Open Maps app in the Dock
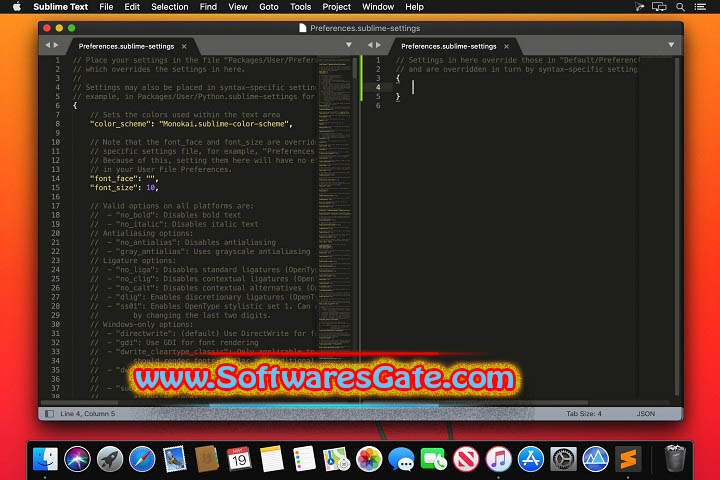Image resolution: width=720 pixels, height=480 pixels. [336, 458]
